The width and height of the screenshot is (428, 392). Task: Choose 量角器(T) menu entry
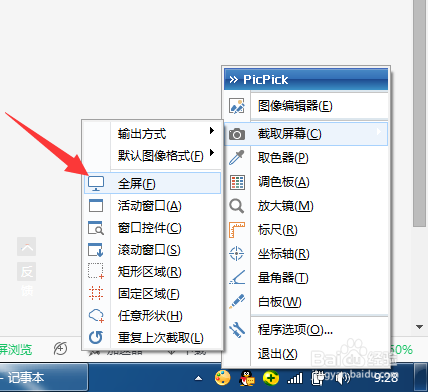tap(306, 278)
